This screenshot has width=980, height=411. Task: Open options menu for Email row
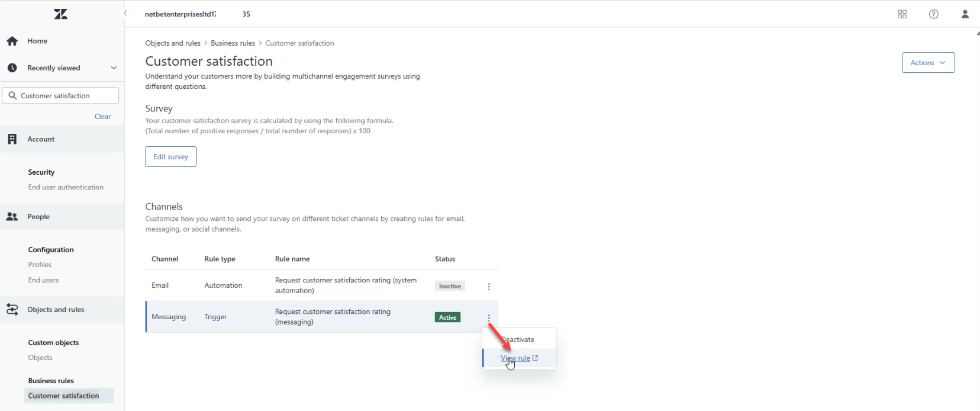pyautogui.click(x=489, y=287)
